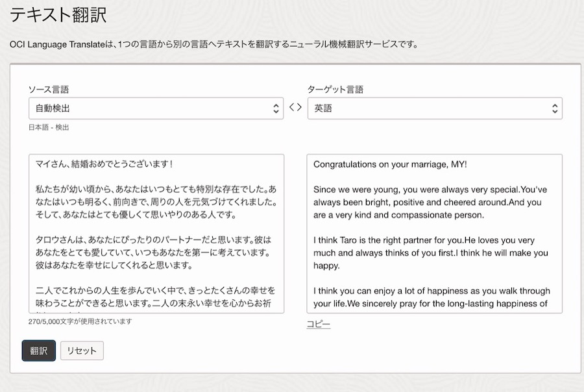
Task: Focus the Japanese source text area
Action: pos(156,234)
